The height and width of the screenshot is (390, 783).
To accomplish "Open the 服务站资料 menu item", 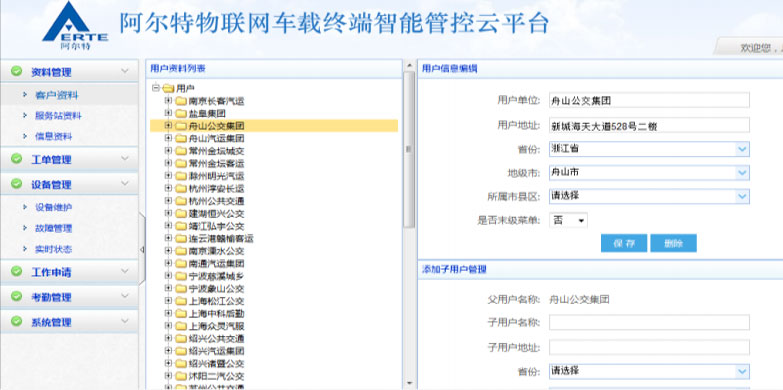I will (x=58, y=116).
